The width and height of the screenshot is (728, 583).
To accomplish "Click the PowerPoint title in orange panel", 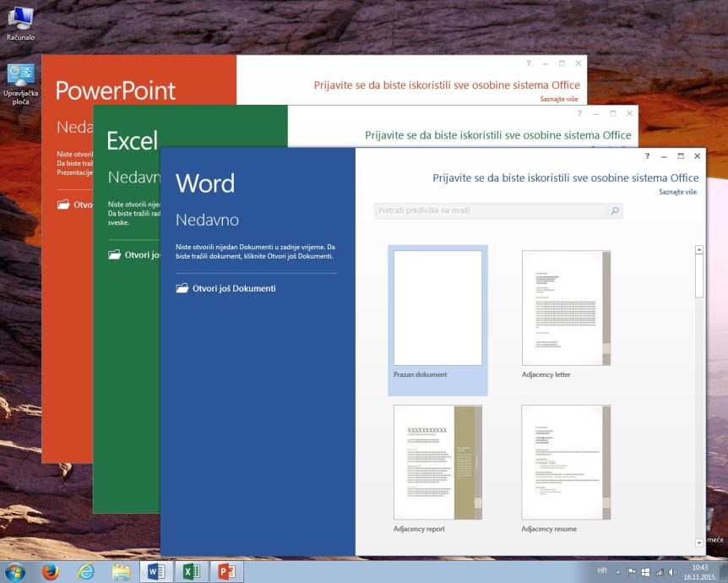I will coord(116,90).
